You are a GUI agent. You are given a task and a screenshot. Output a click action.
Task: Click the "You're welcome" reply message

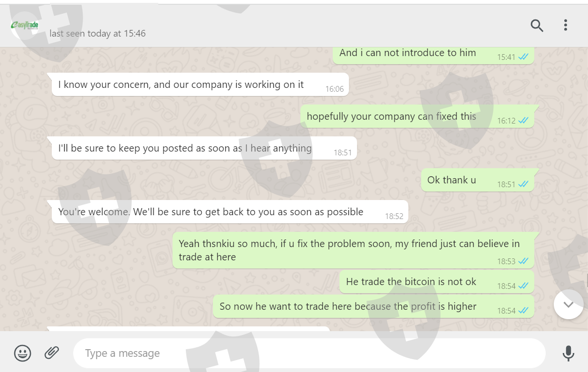pyautogui.click(x=211, y=212)
